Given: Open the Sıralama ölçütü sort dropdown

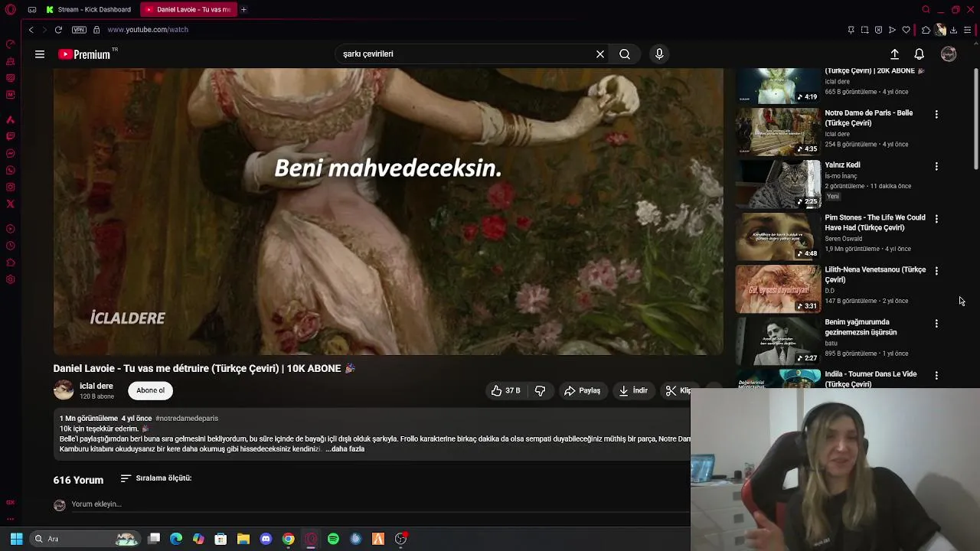Looking at the screenshot, I should 156,478.
